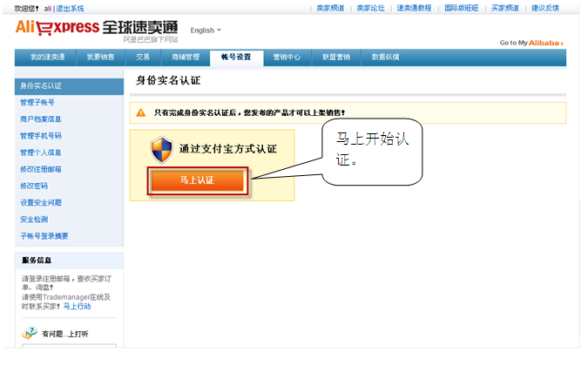Select the 营销中心 tab
Image resolution: width=588 pixels, height=366 pixels.
(x=287, y=58)
